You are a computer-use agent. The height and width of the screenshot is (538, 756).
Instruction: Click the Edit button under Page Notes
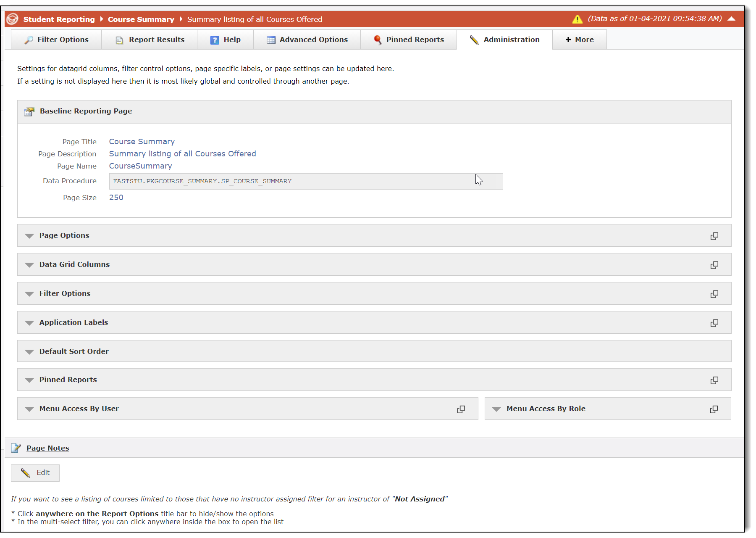(x=35, y=473)
